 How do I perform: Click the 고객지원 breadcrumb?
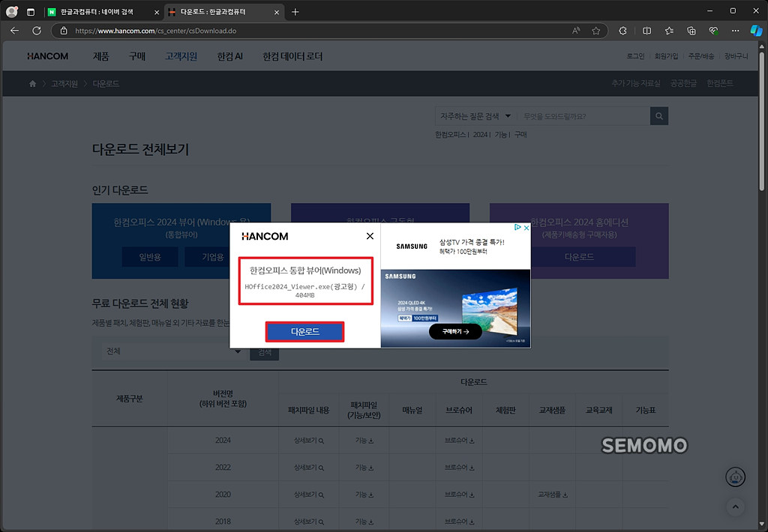[x=64, y=84]
